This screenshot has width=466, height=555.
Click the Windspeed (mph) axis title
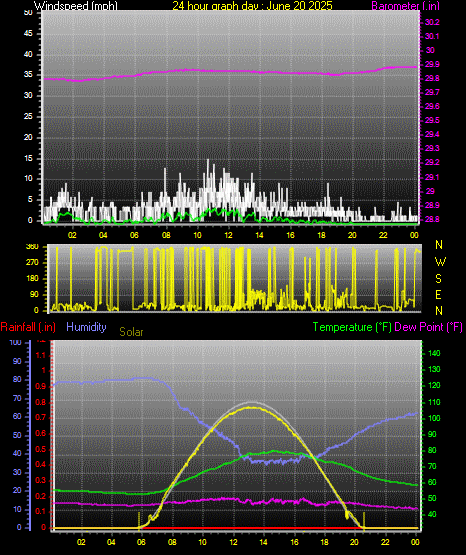click(x=75, y=5)
